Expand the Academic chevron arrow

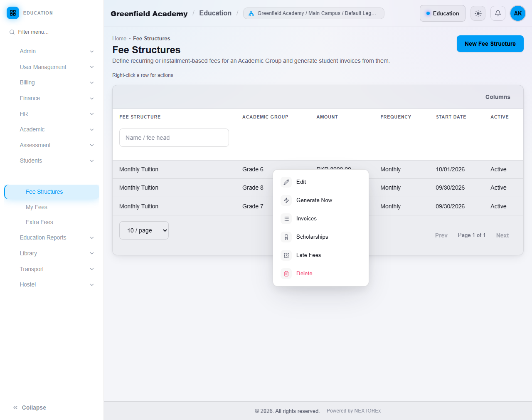[x=92, y=130]
